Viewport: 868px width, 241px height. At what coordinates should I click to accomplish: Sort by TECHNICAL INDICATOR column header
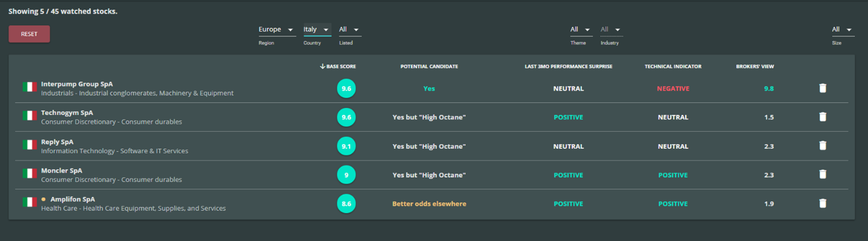tap(673, 67)
